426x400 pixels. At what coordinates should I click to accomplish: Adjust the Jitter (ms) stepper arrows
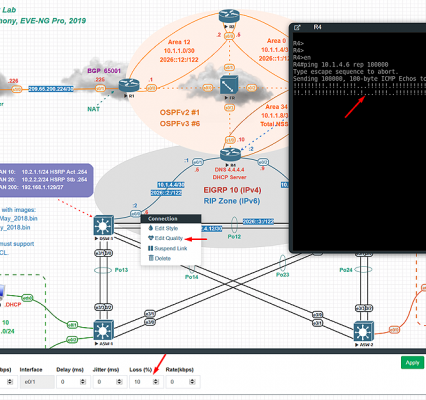[x=119, y=382]
